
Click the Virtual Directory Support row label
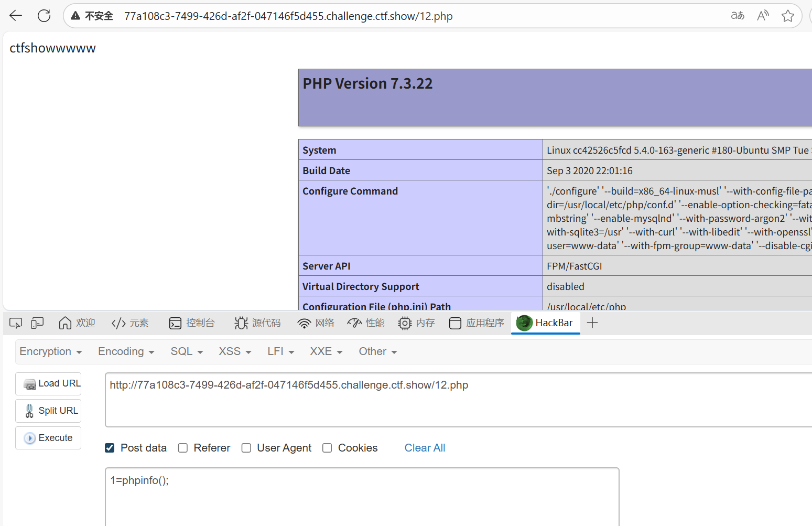pos(361,286)
